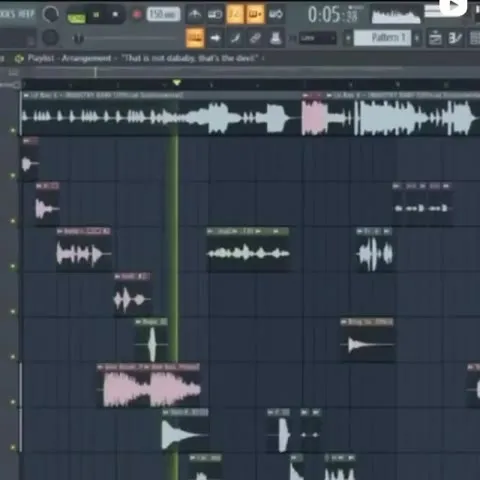
Task: Adjust the master pitch knob
Action: 50,38
